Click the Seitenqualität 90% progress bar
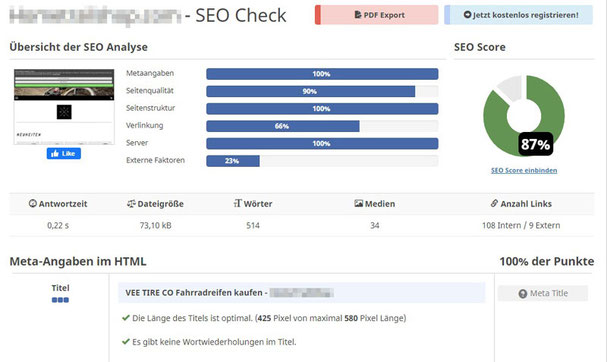Image resolution: width=607 pixels, height=362 pixels. click(322, 91)
